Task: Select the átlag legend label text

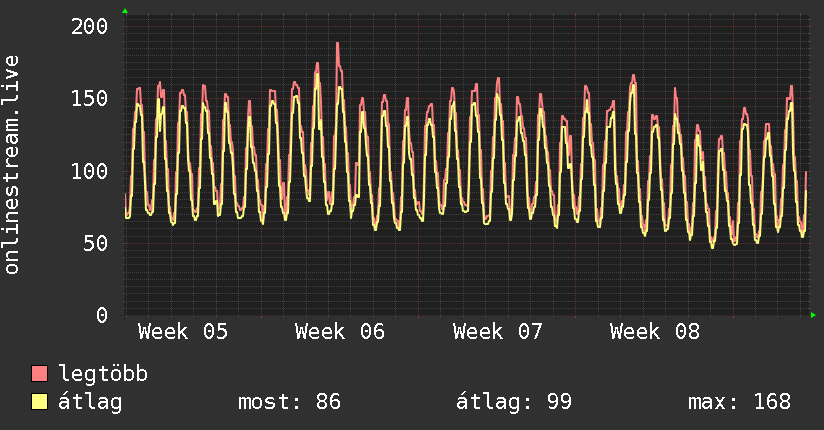Action: [x=91, y=402]
